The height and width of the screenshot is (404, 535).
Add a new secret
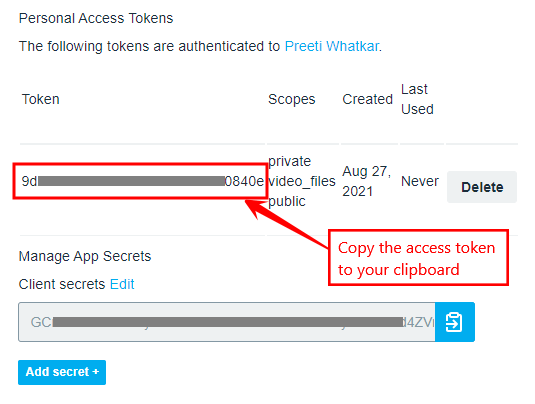click(62, 372)
